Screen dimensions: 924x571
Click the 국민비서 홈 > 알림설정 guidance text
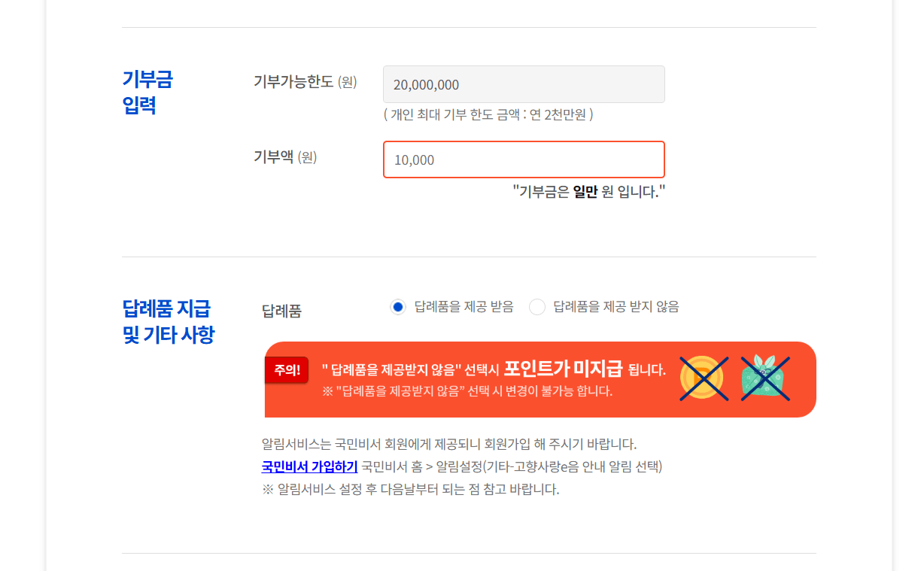click(512, 466)
